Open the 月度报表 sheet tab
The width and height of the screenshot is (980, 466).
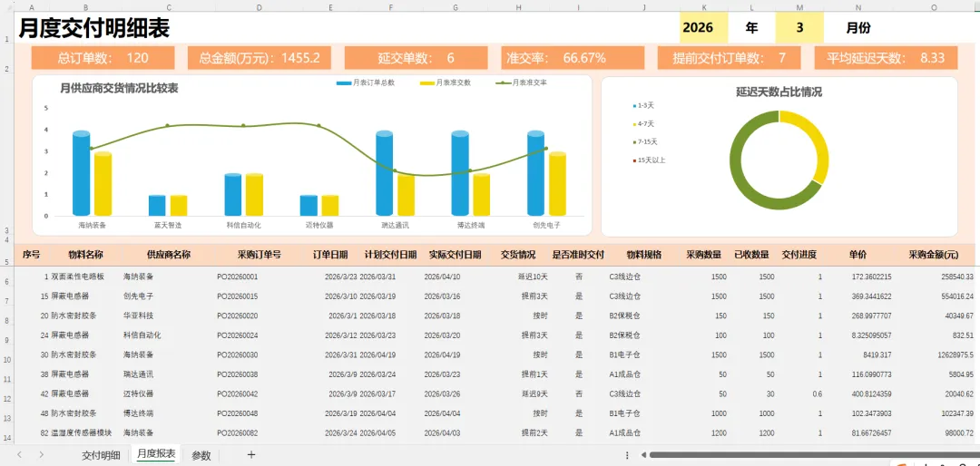click(x=156, y=454)
